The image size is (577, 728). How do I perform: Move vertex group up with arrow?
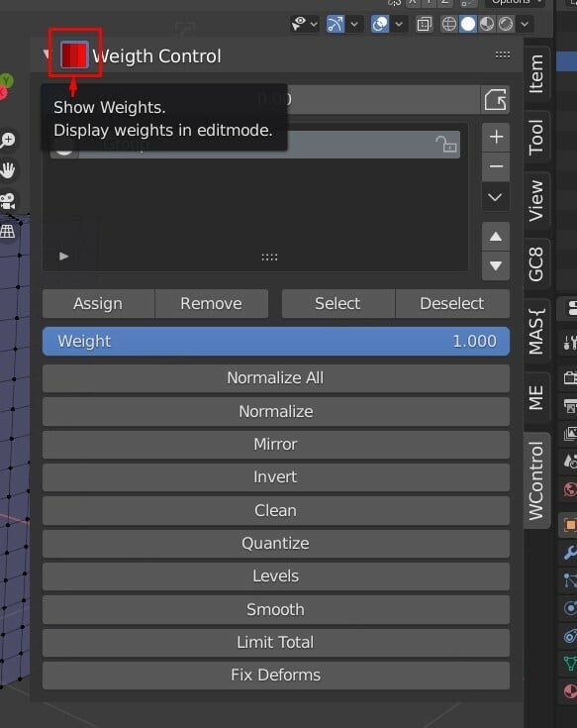point(496,237)
